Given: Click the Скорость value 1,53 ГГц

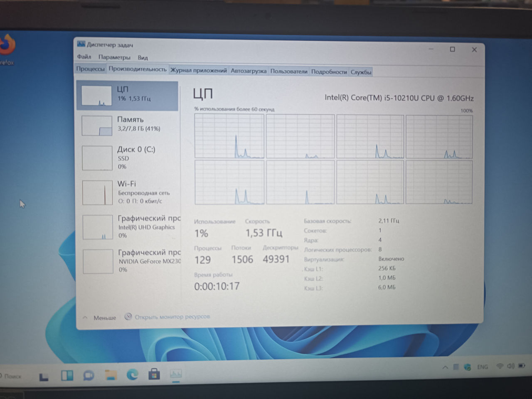Looking at the screenshot, I should [x=264, y=233].
